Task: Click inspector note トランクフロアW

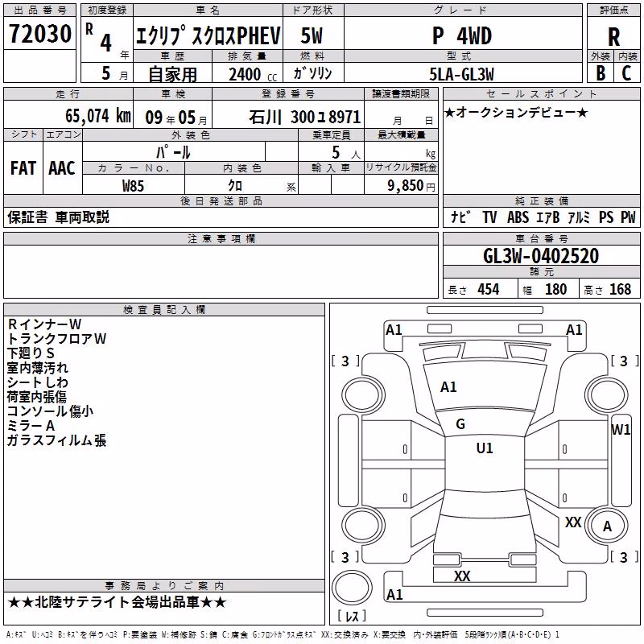Action: pos(56,338)
